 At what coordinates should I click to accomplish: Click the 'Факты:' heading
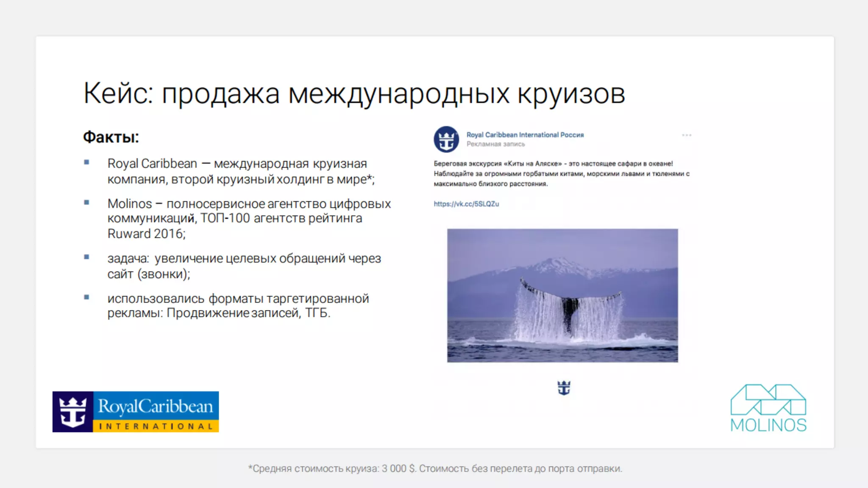coord(111,137)
